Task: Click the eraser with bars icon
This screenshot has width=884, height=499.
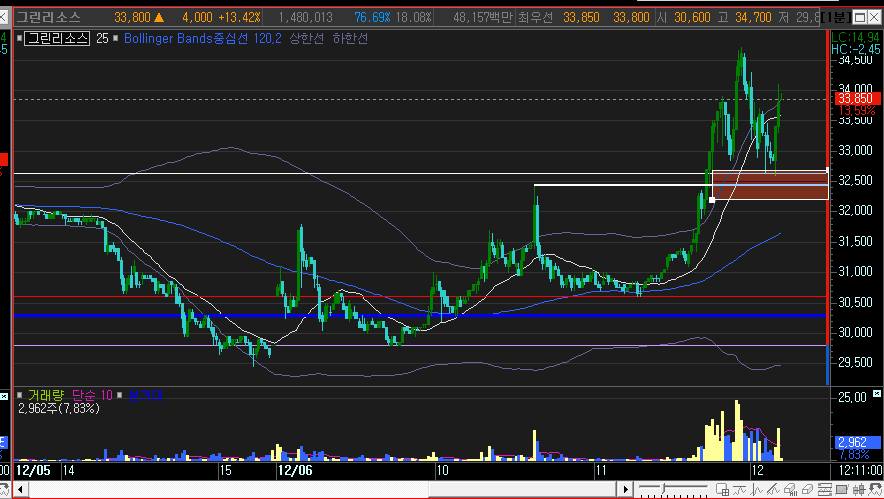Action: click(x=790, y=489)
